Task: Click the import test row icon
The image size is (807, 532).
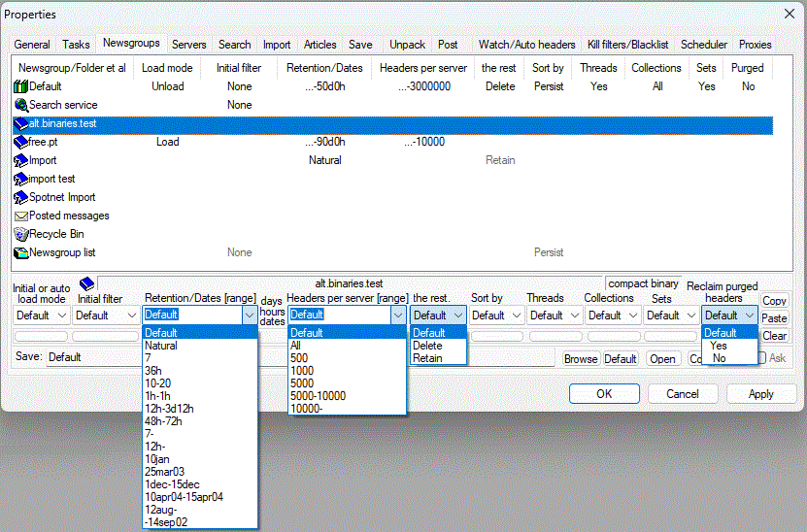Action: coord(20,179)
